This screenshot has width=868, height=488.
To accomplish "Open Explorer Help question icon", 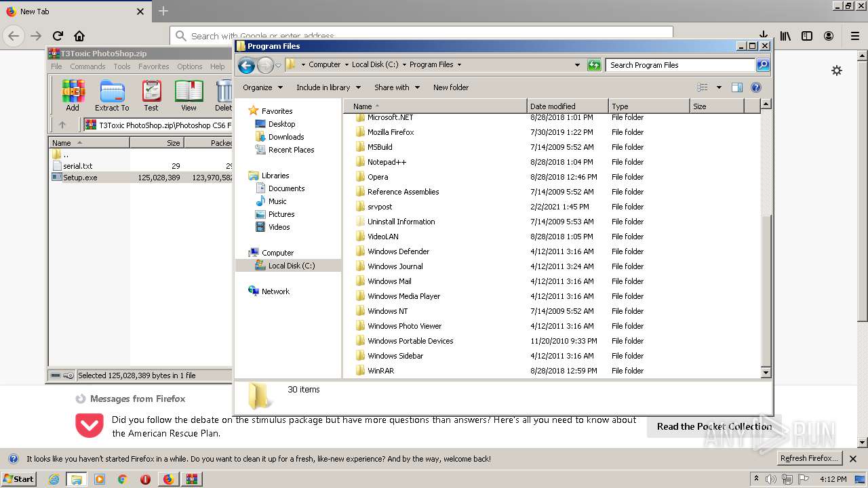I will tap(756, 87).
